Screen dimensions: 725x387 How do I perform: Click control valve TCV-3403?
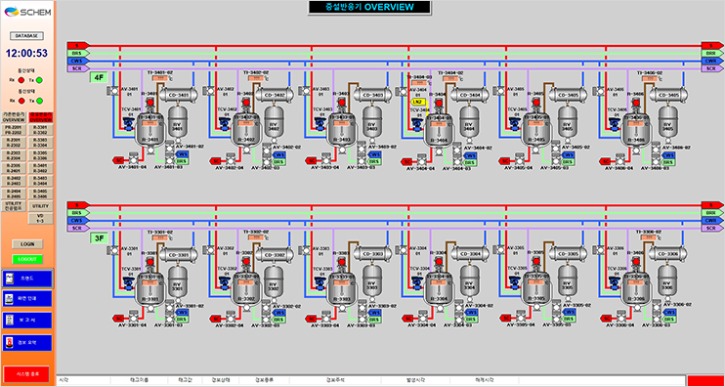[319, 123]
